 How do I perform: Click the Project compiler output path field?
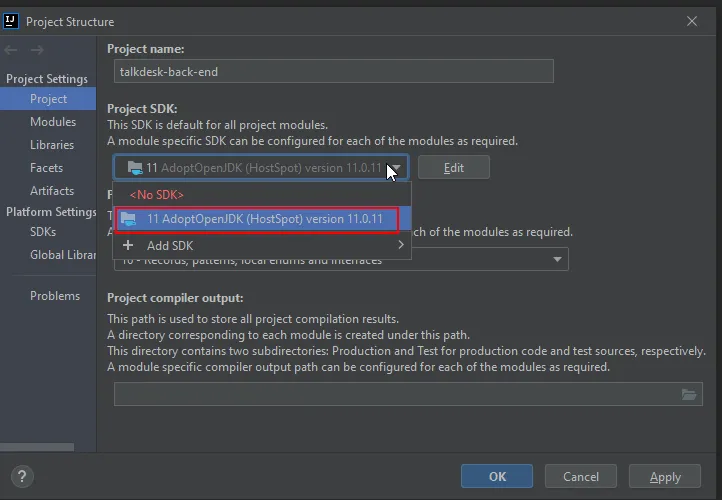[x=408, y=394]
